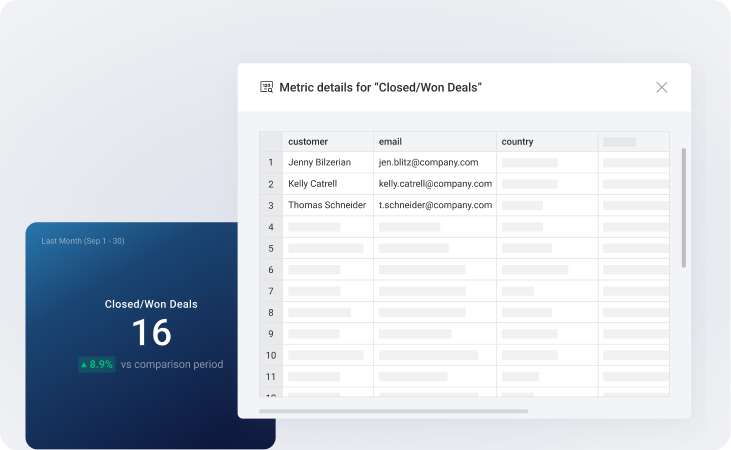
Task: Click the Jenny Bilzerian customer cell
Action: (x=319, y=162)
